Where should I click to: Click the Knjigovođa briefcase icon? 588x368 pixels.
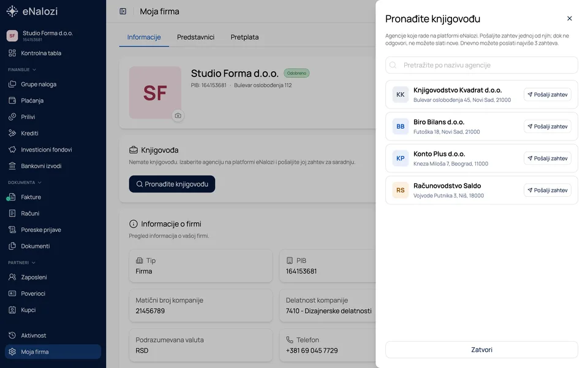pos(134,150)
